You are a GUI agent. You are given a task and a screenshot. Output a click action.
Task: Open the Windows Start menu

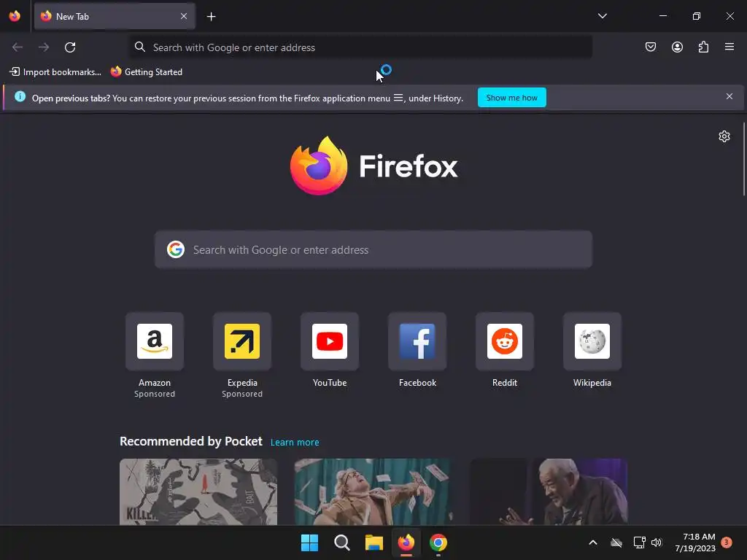(309, 542)
